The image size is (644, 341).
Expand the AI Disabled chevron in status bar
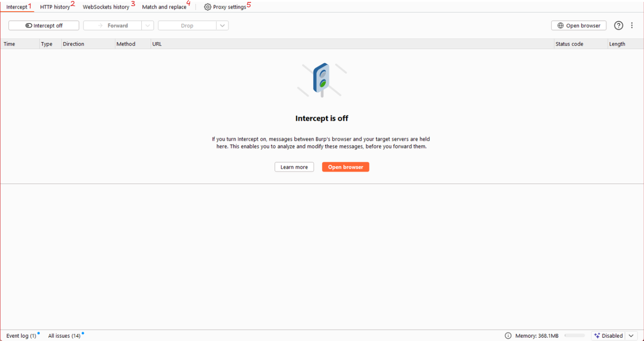(631, 336)
